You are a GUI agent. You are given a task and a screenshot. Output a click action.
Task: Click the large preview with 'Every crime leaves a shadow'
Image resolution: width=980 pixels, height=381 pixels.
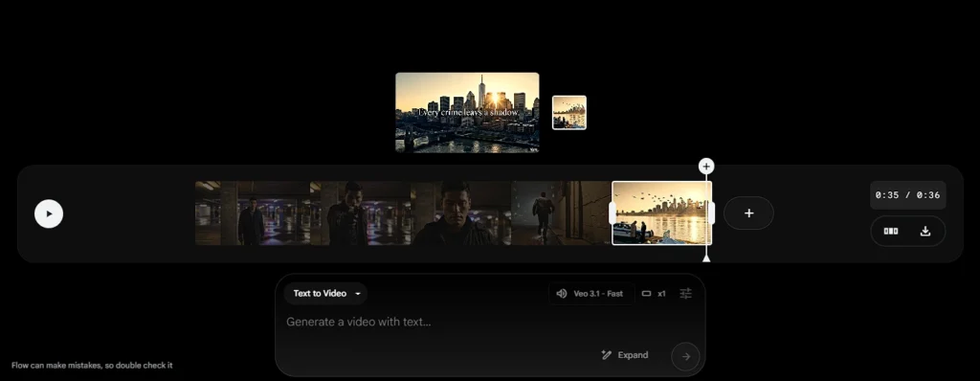tap(467, 113)
